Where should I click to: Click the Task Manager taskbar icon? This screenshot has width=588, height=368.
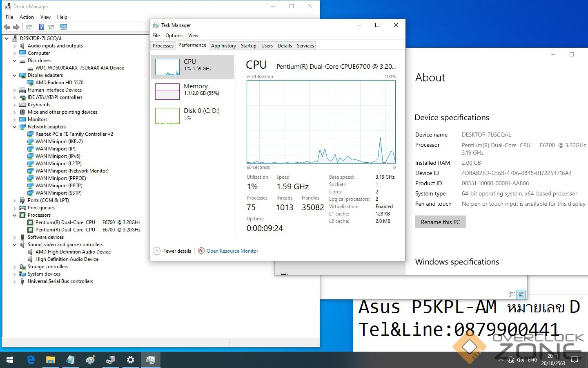point(150,360)
